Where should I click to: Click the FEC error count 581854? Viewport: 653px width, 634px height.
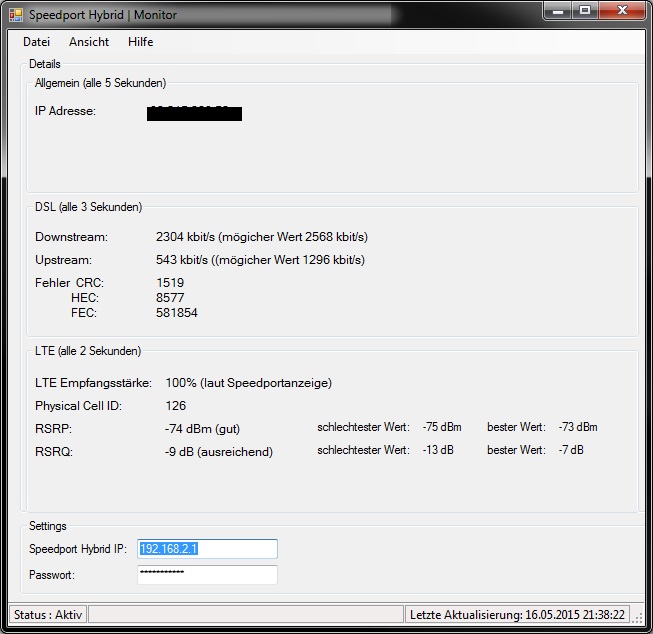177,312
